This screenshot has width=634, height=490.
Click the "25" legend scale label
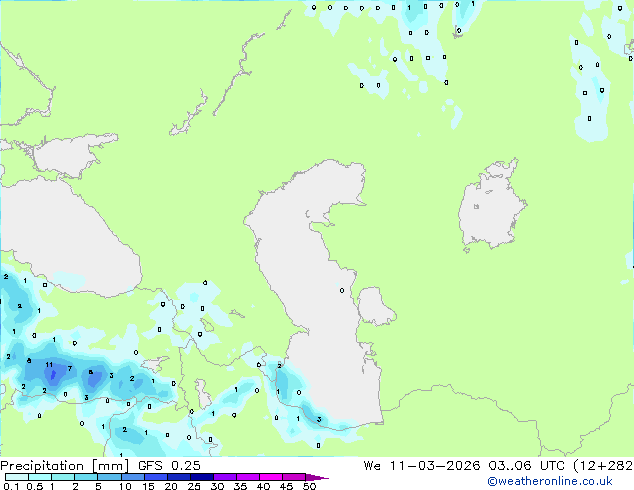[x=194, y=486]
